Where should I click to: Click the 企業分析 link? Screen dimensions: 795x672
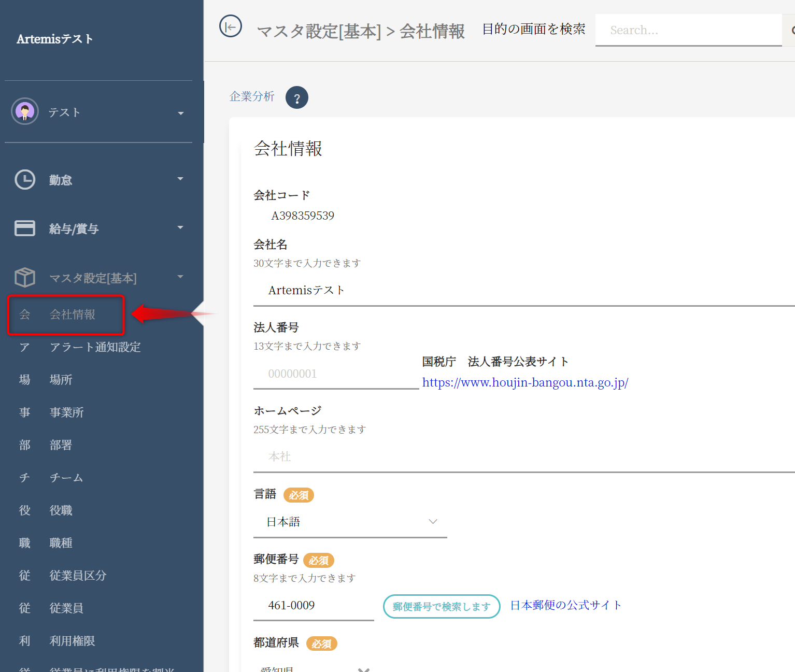pos(252,97)
